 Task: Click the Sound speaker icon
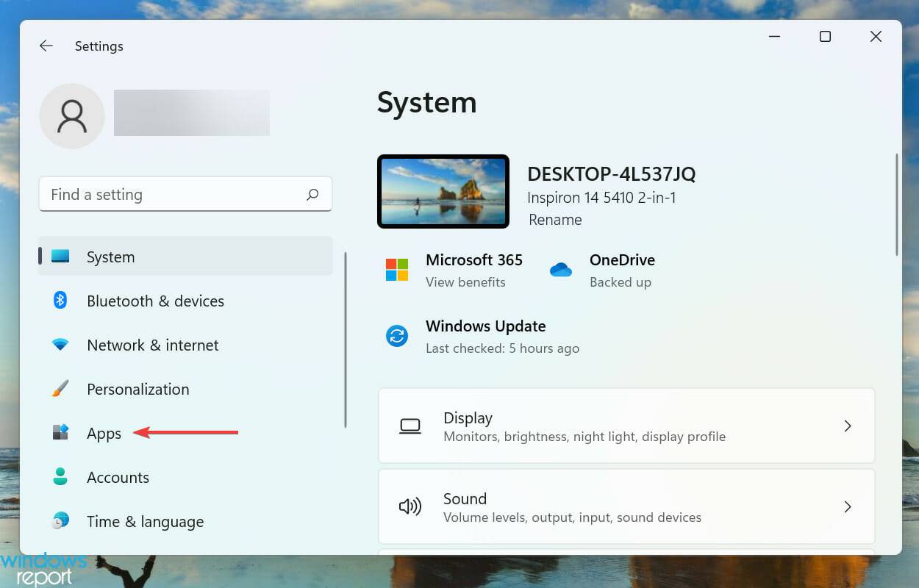tap(410, 506)
